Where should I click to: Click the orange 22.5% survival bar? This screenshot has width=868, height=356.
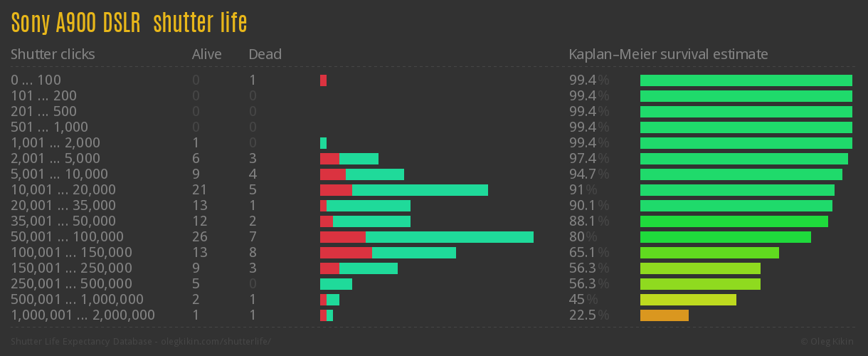(664, 315)
